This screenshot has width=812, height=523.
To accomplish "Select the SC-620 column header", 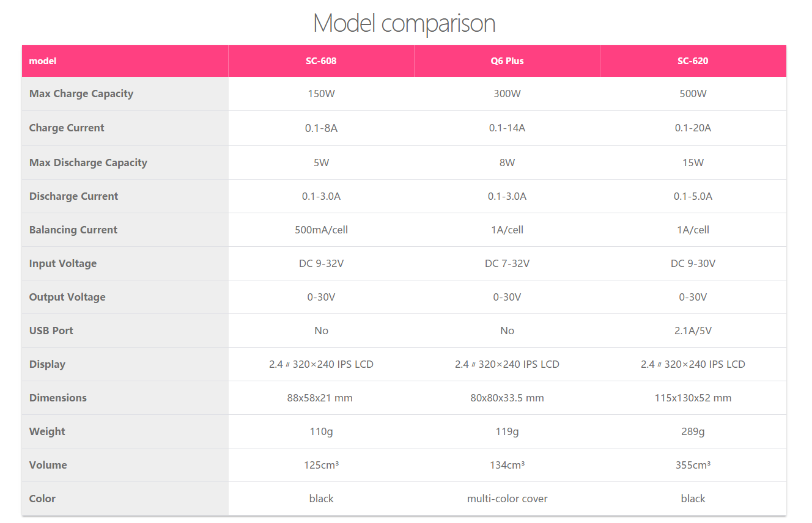I will point(693,61).
